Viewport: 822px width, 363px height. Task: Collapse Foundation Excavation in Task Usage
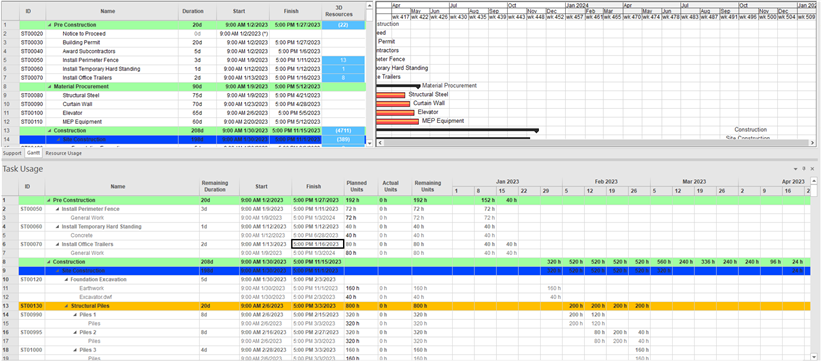(67, 280)
